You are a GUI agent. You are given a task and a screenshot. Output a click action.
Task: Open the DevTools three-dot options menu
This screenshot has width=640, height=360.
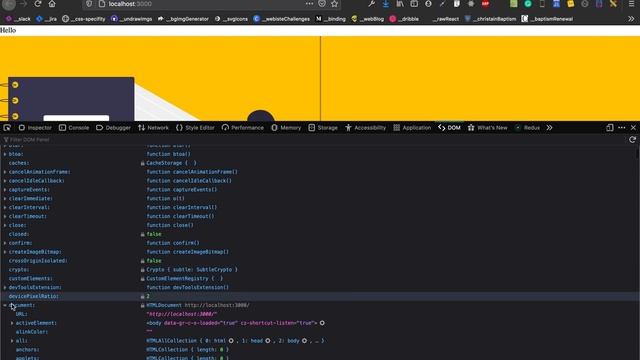622,128
